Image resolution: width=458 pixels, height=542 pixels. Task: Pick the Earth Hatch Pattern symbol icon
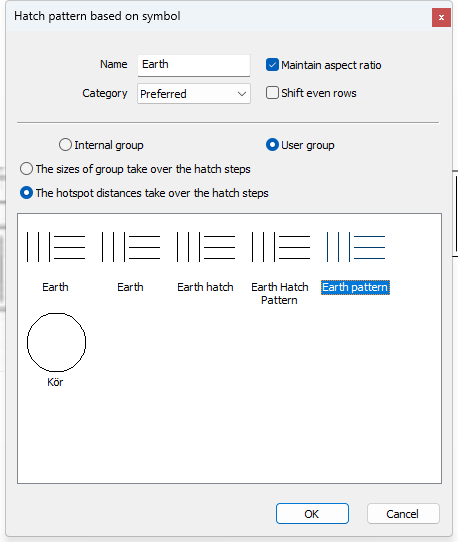281,247
